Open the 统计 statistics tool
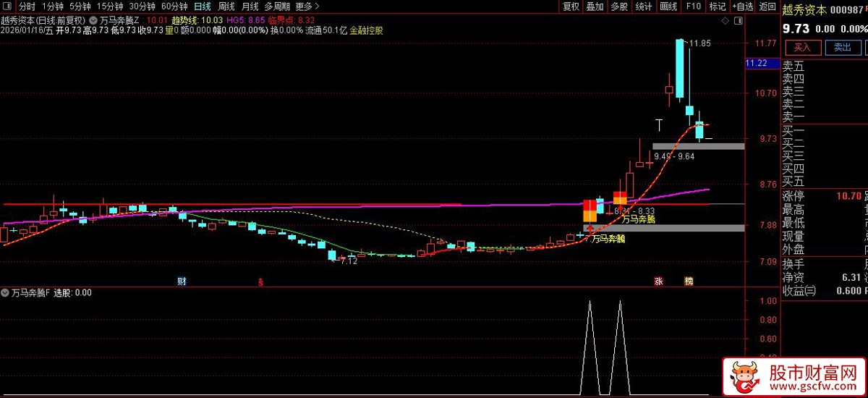 coord(644,7)
